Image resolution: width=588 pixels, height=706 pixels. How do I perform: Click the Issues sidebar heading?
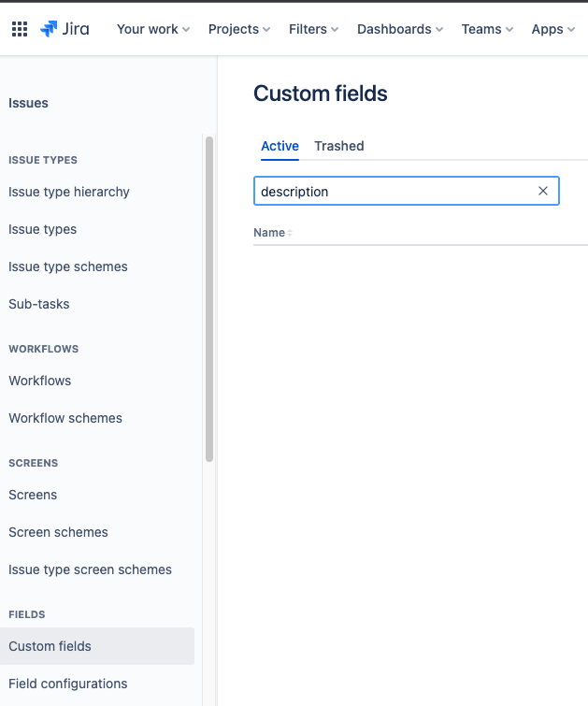28,103
